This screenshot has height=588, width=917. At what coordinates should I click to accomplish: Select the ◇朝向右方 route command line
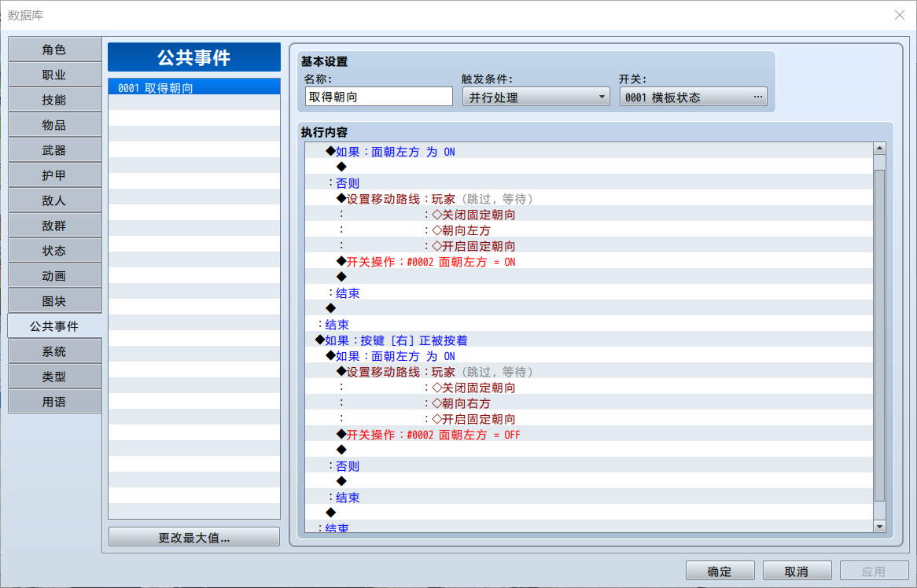(589, 403)
